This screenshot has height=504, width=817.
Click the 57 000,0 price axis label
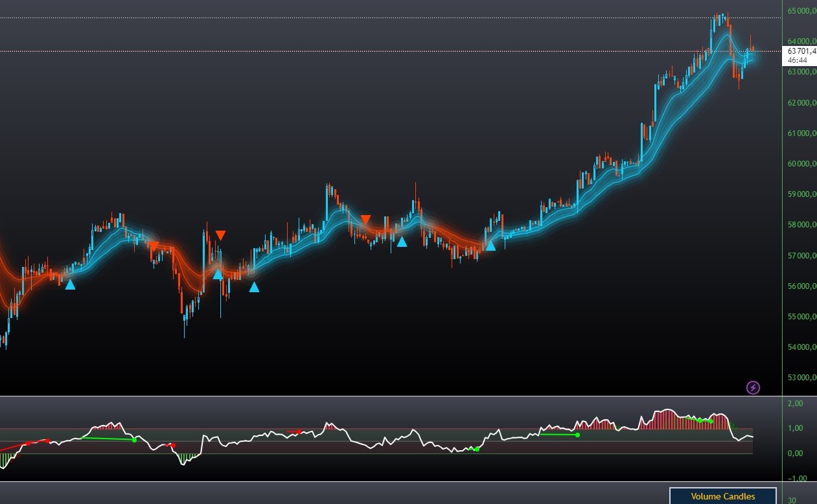coord(802,256)
